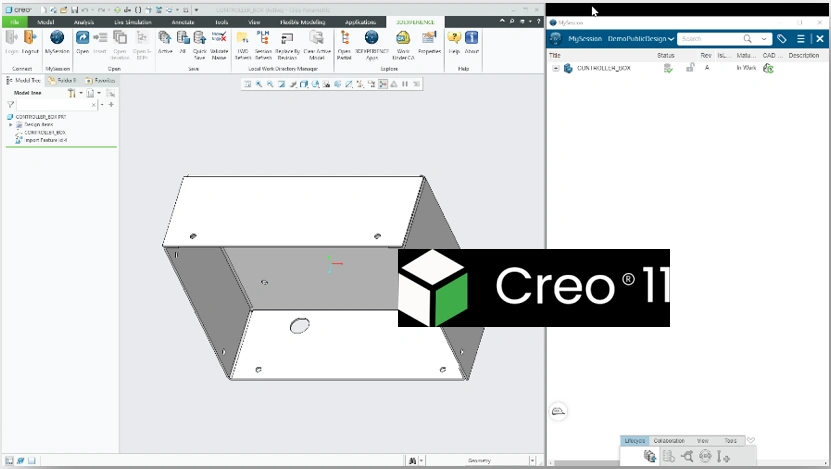Open the File tab

tap(14, 22)
